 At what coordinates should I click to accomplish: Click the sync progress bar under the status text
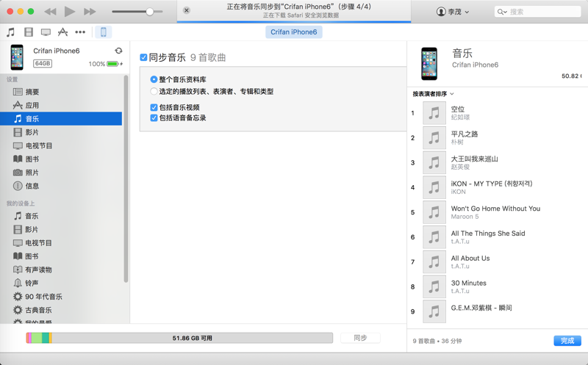coord(294,22)
